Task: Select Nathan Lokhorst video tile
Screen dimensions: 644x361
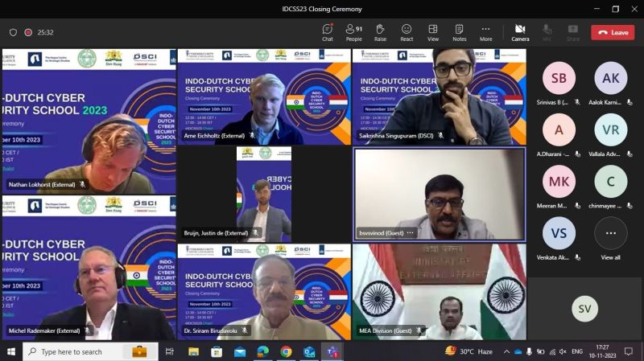Action: (89, 121)
